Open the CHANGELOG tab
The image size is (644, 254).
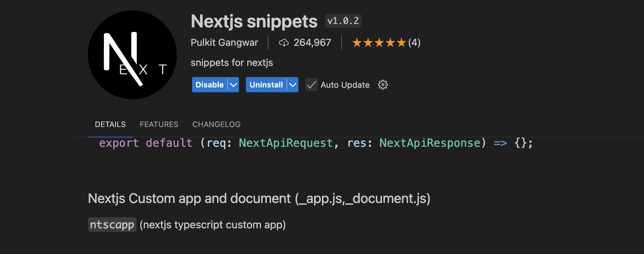[x=216, y=124]
